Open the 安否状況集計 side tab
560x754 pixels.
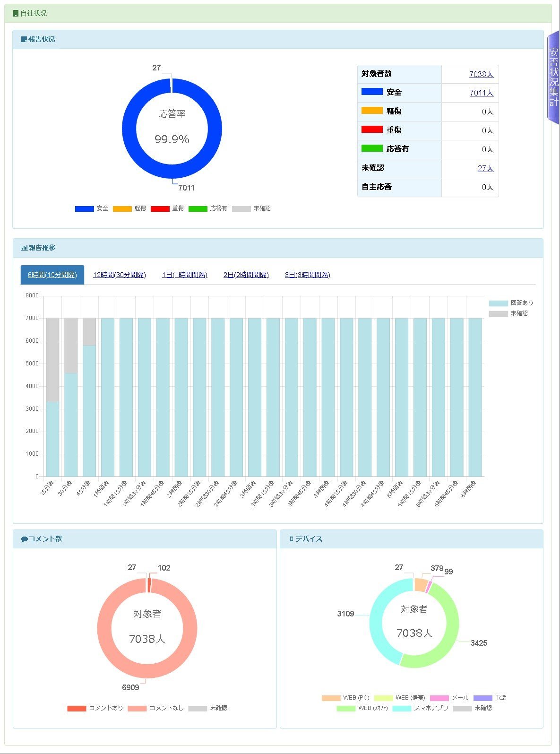pyautogui.click(x=553, y=78)
